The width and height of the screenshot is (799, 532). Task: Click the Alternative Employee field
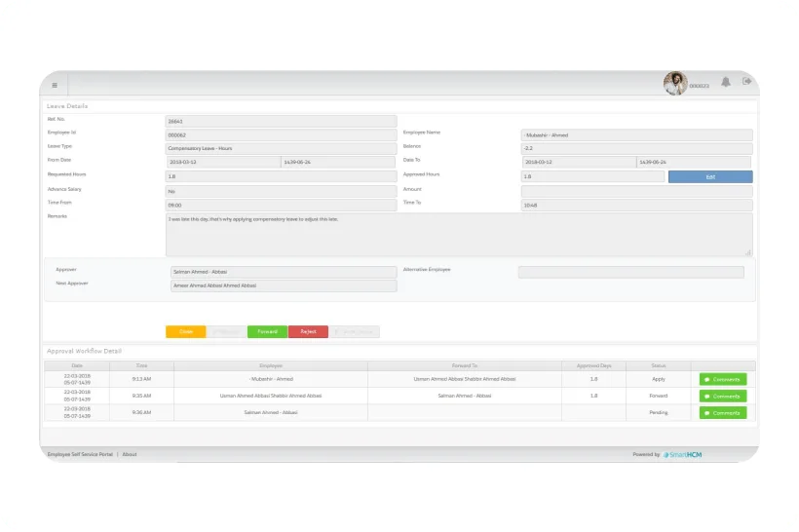tap(630, 272)
